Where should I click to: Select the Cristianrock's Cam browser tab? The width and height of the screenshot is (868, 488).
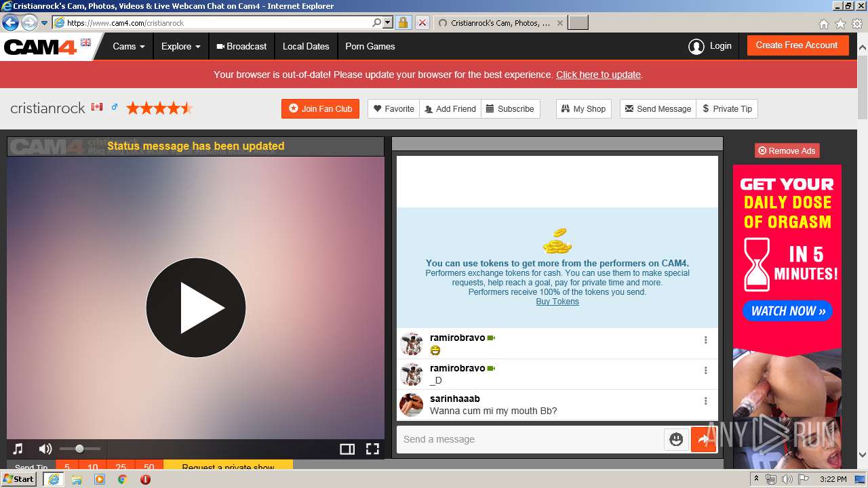pos(500,22)
